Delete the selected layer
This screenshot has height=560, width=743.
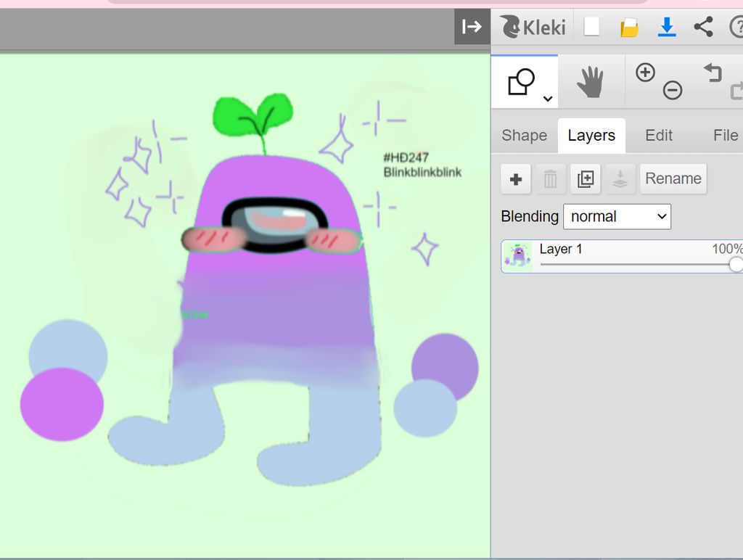pos(551,179)
